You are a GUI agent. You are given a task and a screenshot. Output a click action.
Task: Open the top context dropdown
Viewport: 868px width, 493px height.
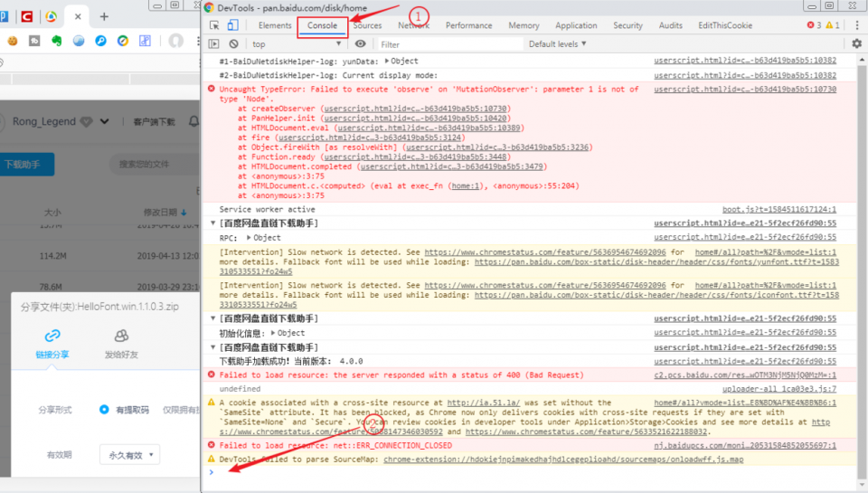tap(297, 43)
